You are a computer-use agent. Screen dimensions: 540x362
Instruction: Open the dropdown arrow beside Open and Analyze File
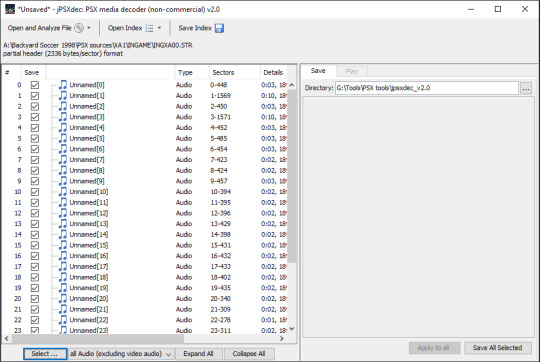tap(89, 28)
